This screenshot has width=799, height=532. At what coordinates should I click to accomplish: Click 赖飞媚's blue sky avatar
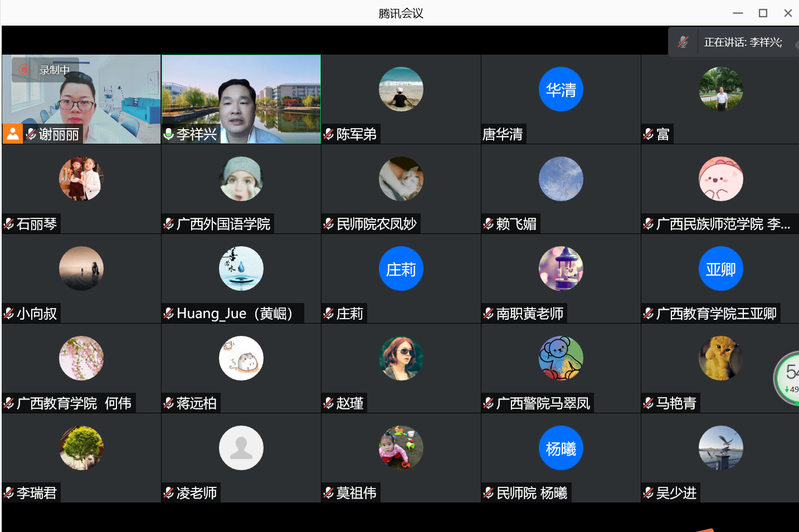(561, 179)
